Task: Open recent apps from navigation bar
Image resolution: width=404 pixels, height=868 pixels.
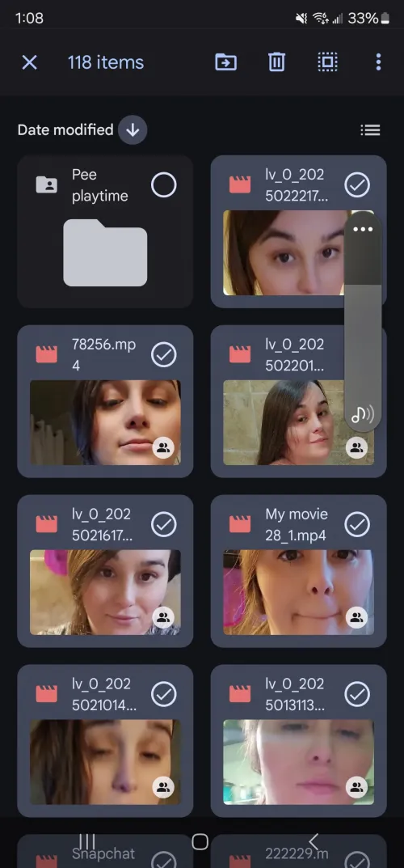Action: (87, 842)
